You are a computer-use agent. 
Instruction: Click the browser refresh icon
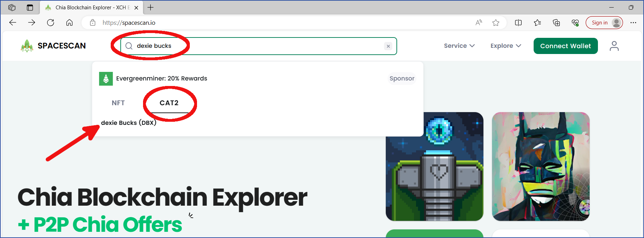point(51,23)
